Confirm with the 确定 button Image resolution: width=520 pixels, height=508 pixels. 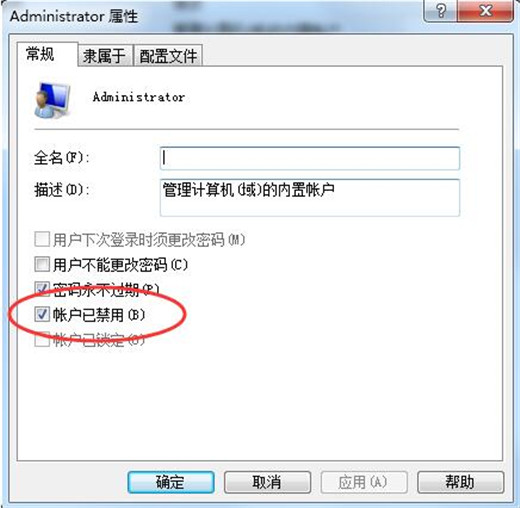171,482
